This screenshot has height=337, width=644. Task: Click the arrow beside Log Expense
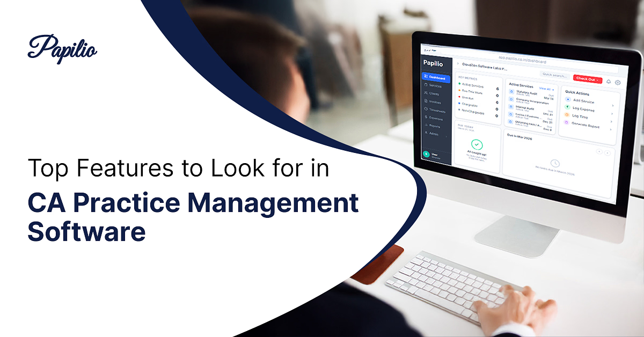(612, 114)
